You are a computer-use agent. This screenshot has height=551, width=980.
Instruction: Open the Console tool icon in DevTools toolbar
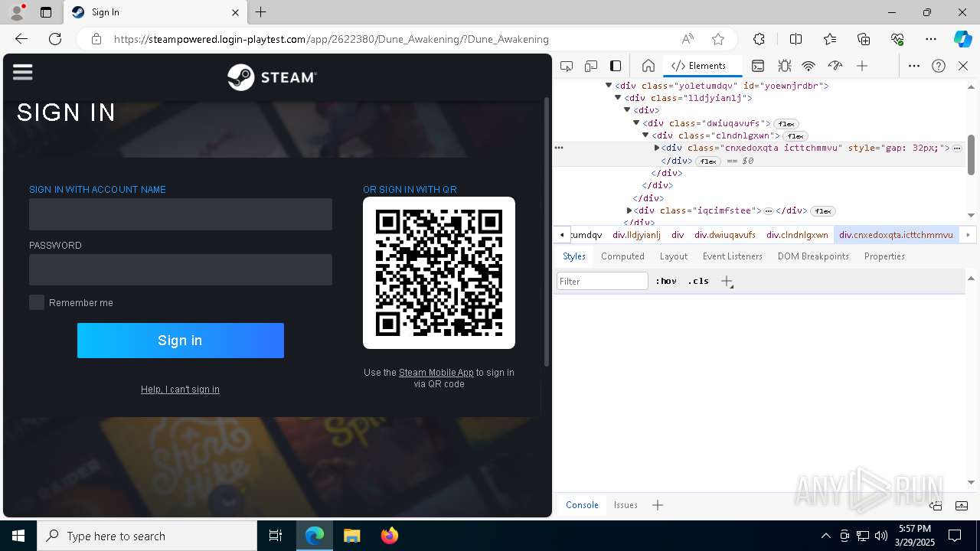pyautogui.click(x=758, y=66)
